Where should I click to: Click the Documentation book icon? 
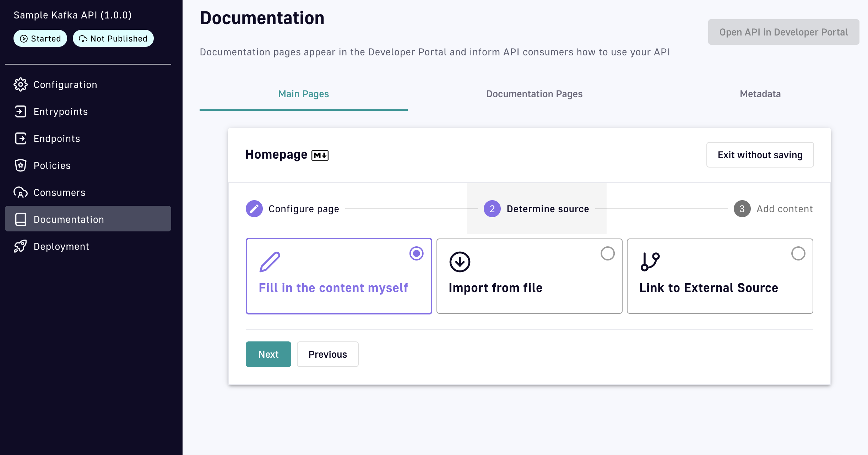[20, 219]
